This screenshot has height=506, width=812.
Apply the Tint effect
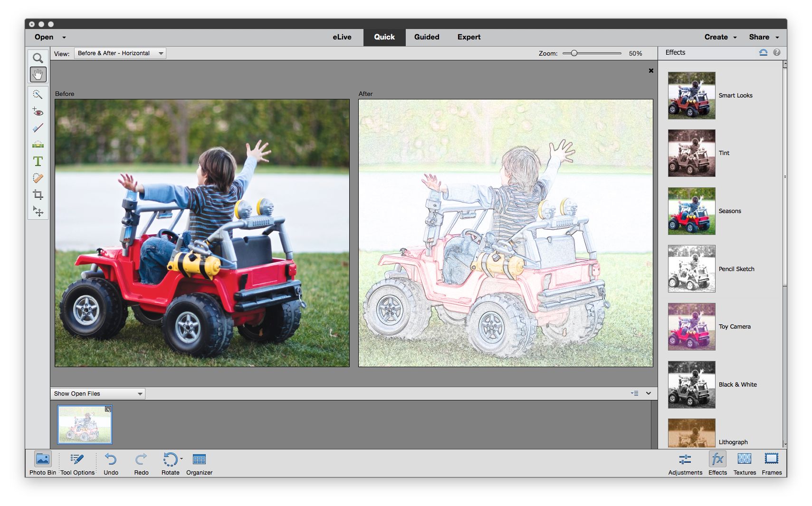click(x=692, y=153)
